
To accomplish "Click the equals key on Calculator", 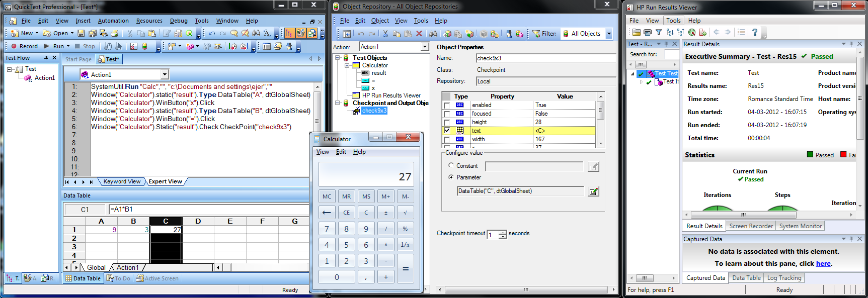I will [x=406, y=269].
